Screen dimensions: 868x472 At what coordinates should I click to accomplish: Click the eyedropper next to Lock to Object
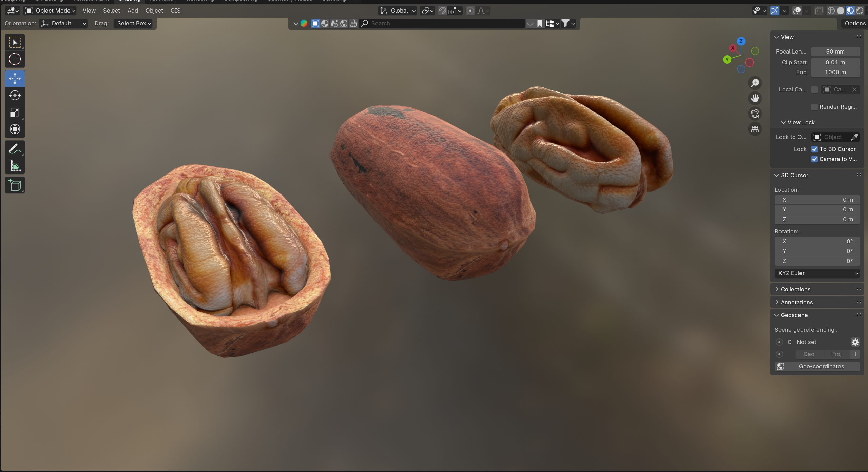(854, 137)
